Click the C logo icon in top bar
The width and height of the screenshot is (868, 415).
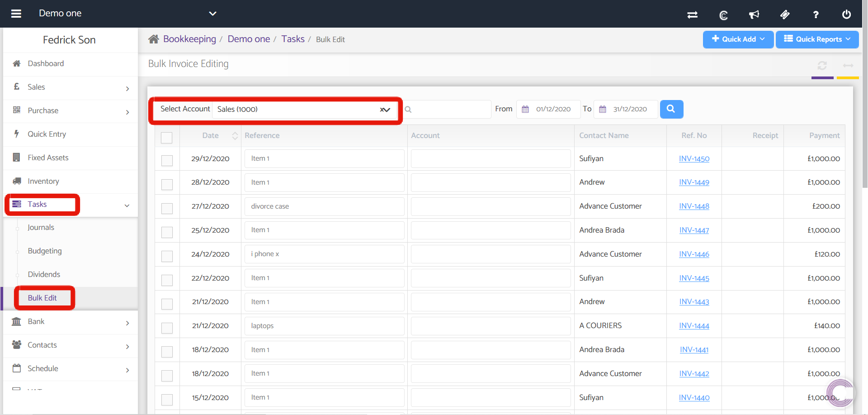tap(723, 15)
